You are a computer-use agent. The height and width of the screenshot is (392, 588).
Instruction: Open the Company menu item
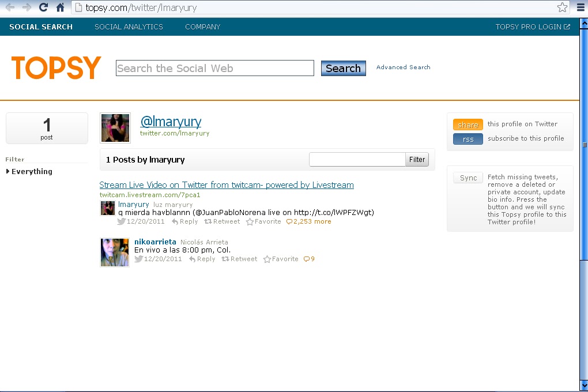(202, 27)
